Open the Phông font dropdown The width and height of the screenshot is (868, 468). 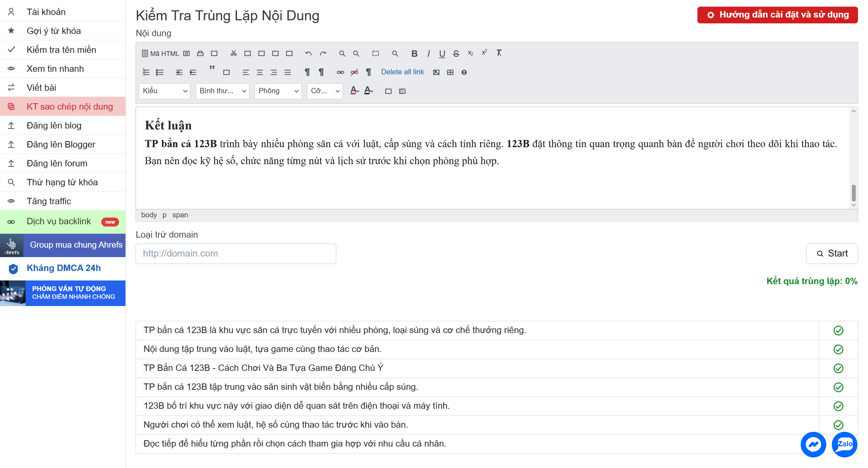278,91
